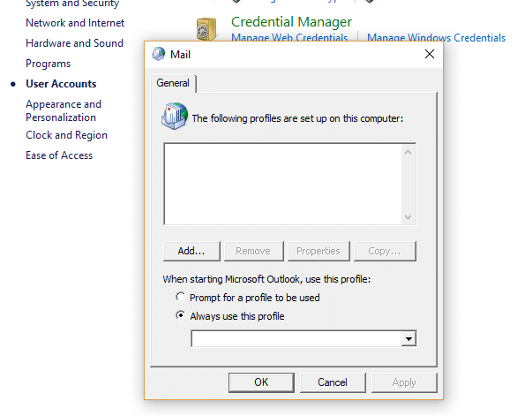The height and width of the screenshot is (416, 532).
Task: Click the Cancel button
Action: click(x=333, y=382)
